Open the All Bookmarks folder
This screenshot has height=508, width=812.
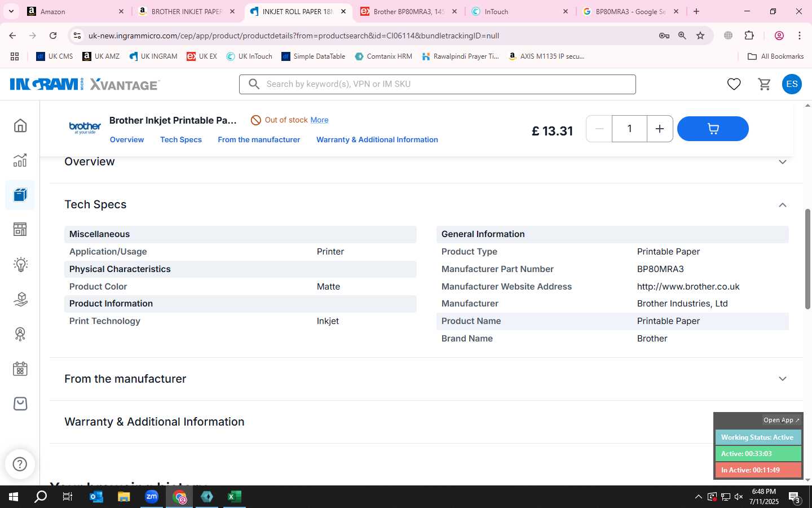coord(775,56)
